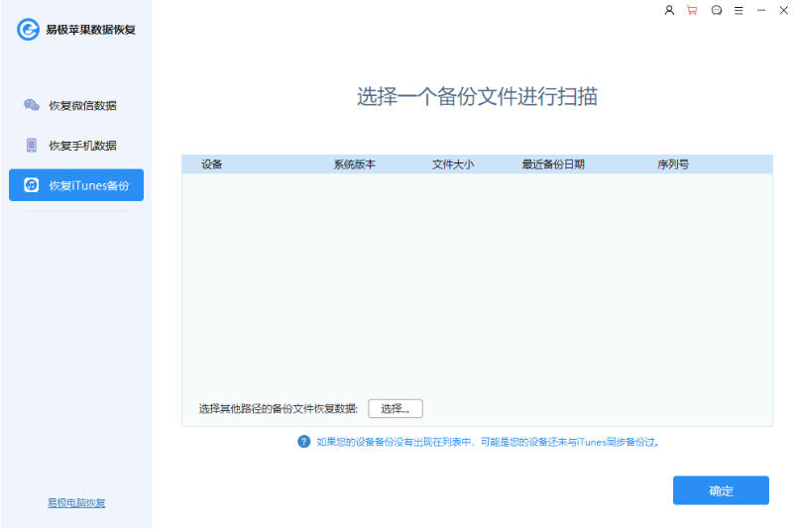This screenshot has height=532, width=797.
Task: Click the 序列号 column header
Action: (673, 164)
